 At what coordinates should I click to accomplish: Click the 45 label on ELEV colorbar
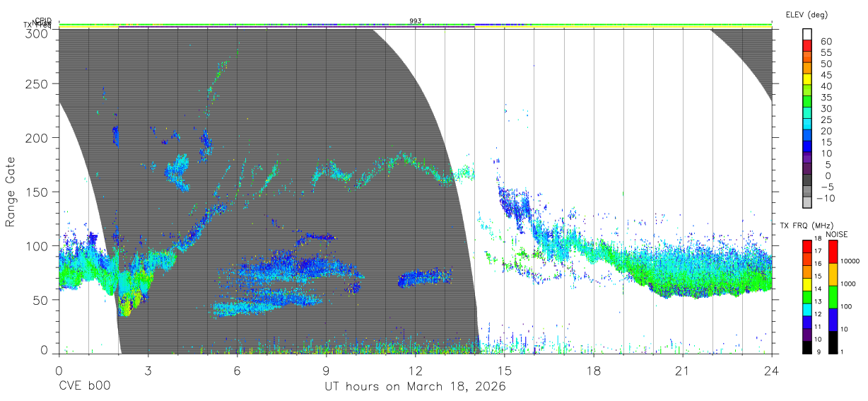pos(825,74)
